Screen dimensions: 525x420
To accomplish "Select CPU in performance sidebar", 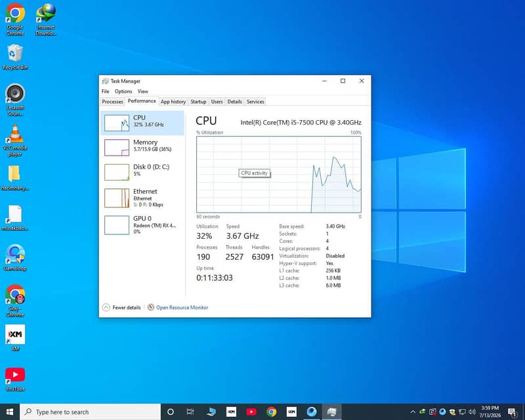I will 142,123.
